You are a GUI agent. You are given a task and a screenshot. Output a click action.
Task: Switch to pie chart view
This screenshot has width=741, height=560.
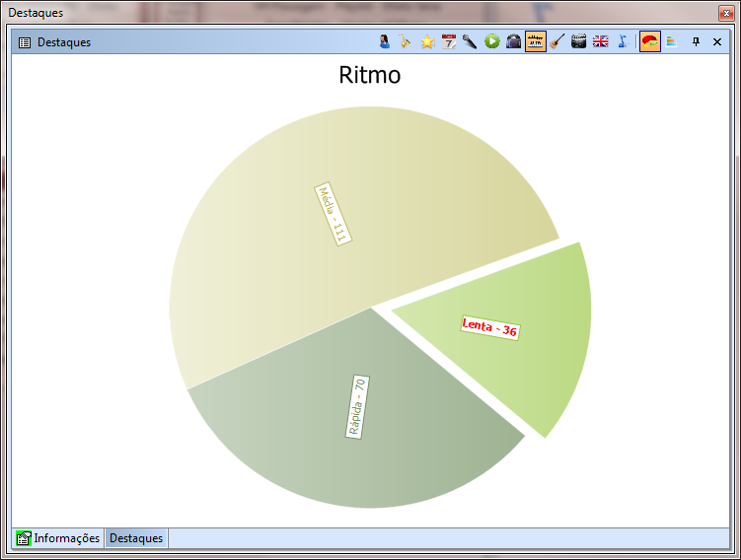click(x=650, y=41)
